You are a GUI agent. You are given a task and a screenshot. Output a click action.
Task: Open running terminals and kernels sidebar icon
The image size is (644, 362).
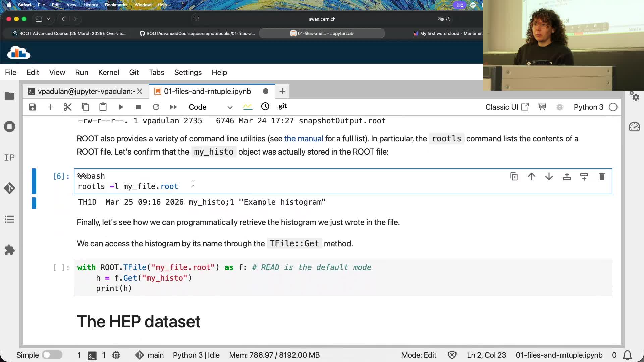pyautogui.click(x=10, y=127)
